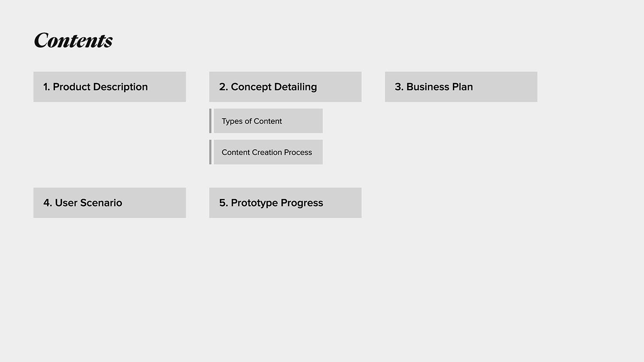Jump to the User Scenario section
This screenshot has width=644, height=362.
click(x=109, y=202)
